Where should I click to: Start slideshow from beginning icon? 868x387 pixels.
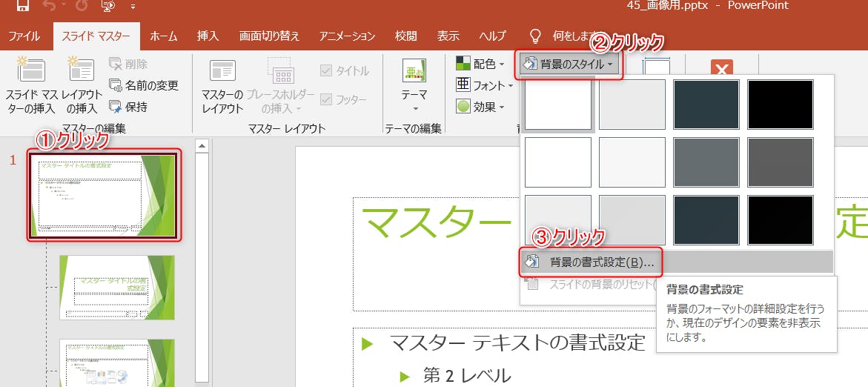(108, 5)
